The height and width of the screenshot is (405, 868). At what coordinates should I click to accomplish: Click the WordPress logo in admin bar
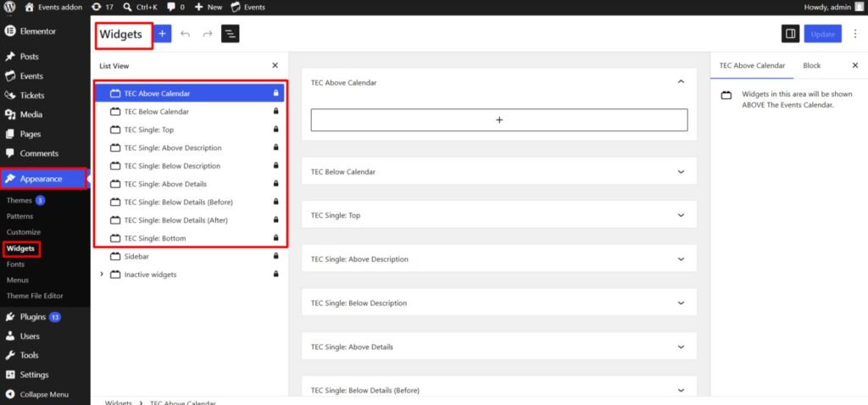tap(9, 7)
